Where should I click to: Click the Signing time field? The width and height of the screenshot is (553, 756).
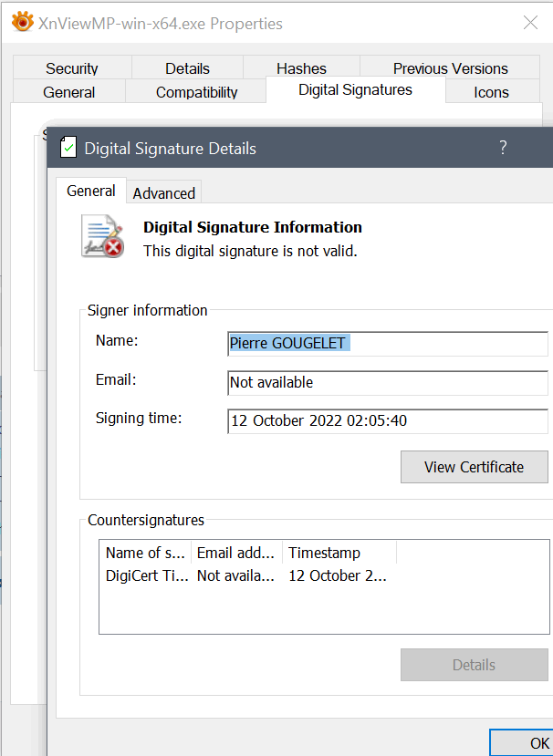pos(388,421)
